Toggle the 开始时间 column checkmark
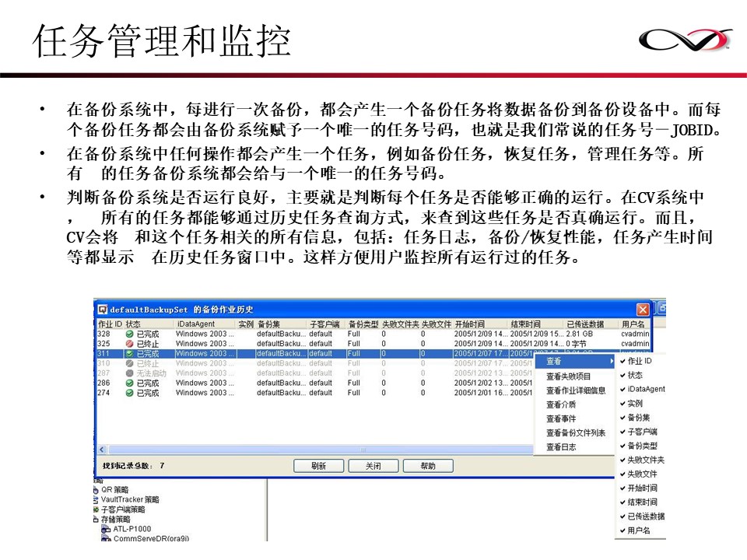Viewport: 747px width, 560px height. (x=622, y=488)
